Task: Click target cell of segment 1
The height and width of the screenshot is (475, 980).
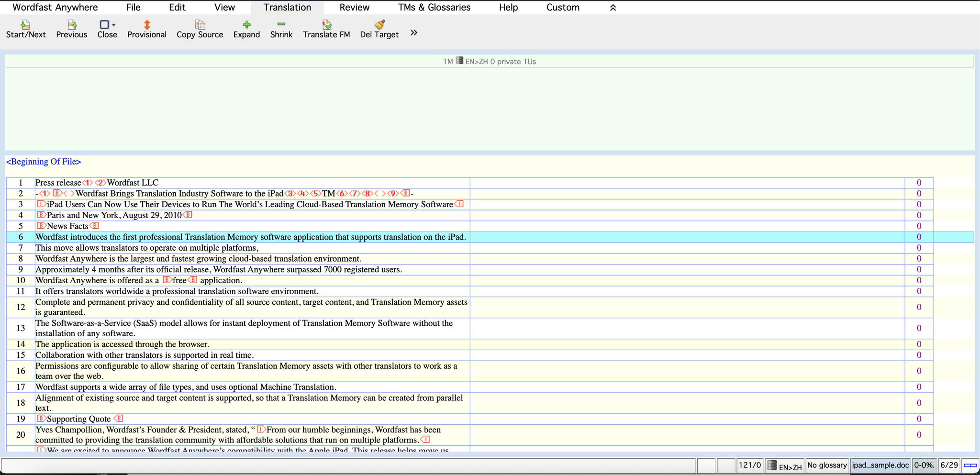Action: (x=687, y=183)
